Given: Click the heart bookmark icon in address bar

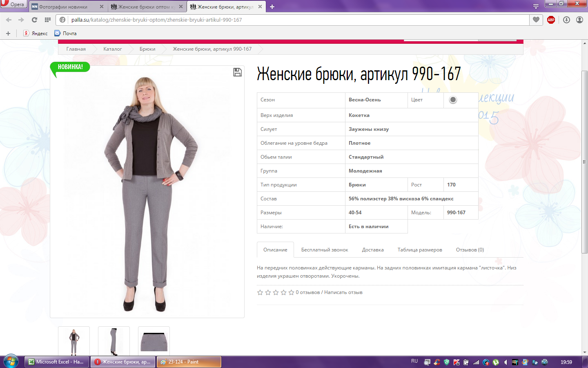Looking at the screenshot, I should 536,20.
